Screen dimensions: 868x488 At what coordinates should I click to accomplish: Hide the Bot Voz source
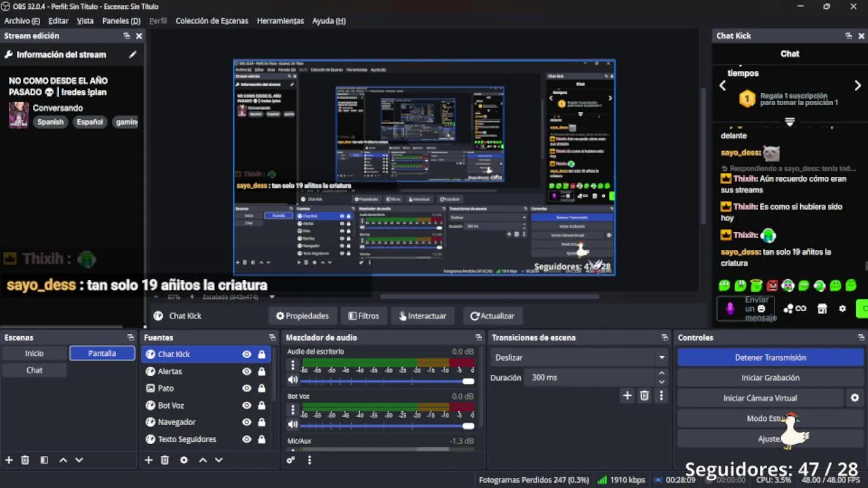[247, 405]
